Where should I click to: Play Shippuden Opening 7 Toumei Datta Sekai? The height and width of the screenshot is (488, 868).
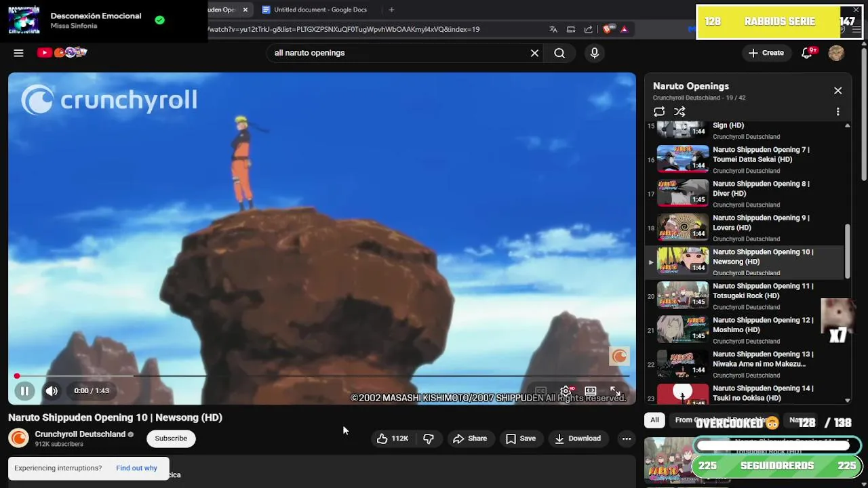click(x=746, y=159)
